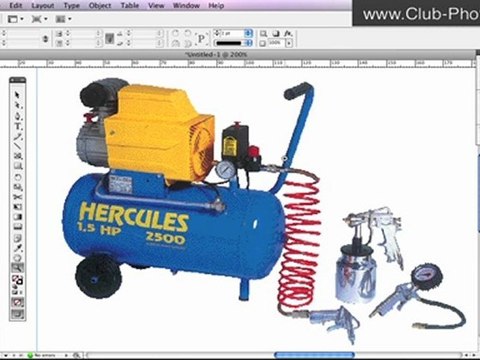The image size is (480, 360).
Task: Select the Selection tool (black arrow)
Action: point(17,95)
